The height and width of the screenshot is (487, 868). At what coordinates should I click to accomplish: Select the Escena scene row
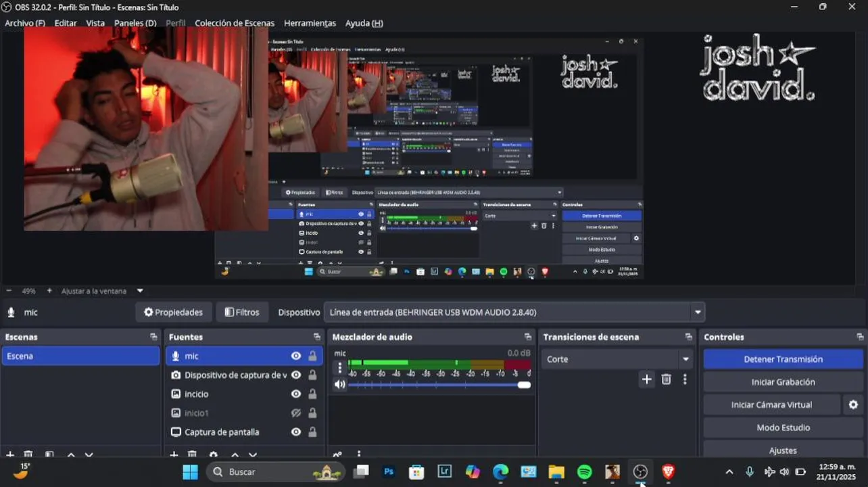[80, 356]
